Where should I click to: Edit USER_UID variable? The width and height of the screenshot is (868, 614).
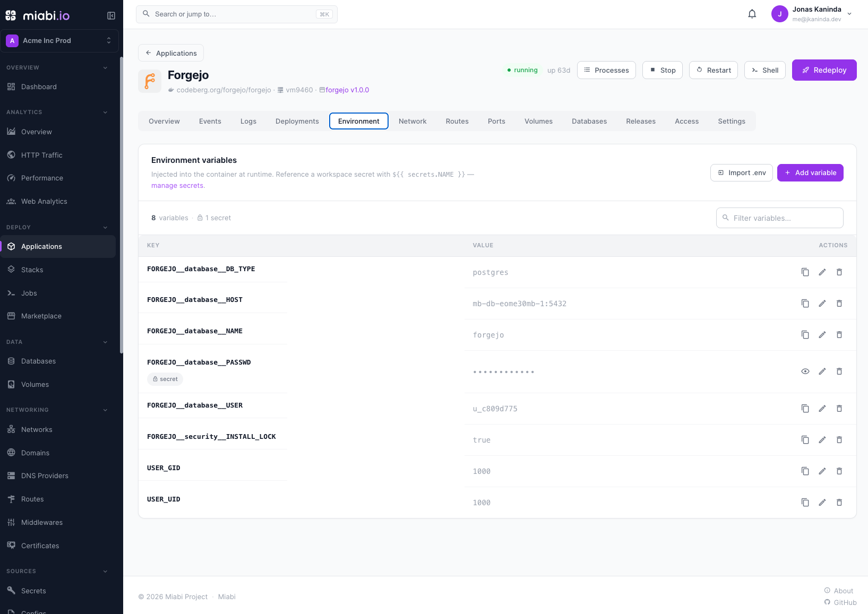(822, 503)
